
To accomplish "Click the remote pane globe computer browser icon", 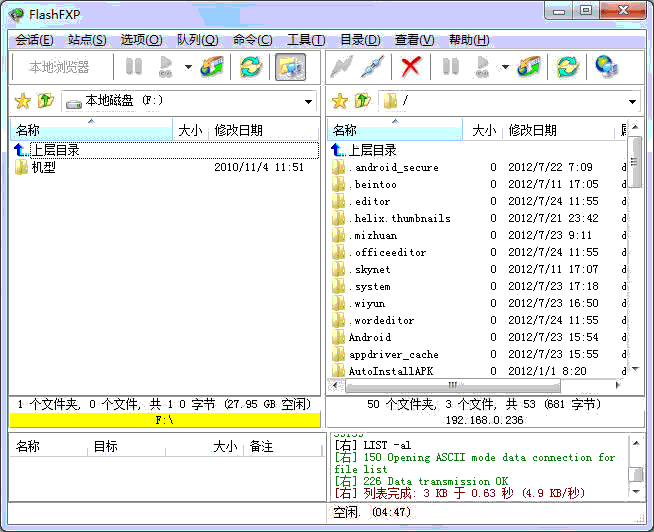I will point(607,67).
